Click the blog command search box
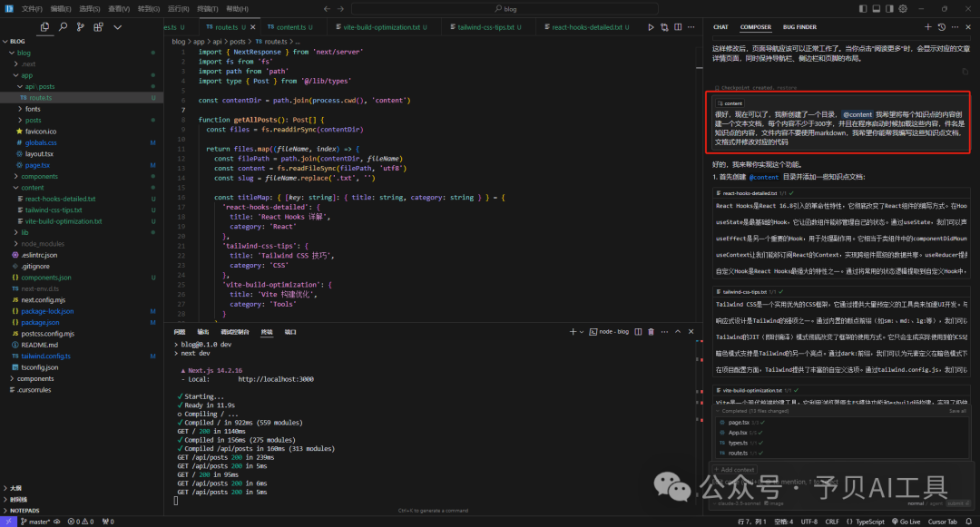Image resolution: width=980 pixels, height=527 pixels. [x=505, y=9]
